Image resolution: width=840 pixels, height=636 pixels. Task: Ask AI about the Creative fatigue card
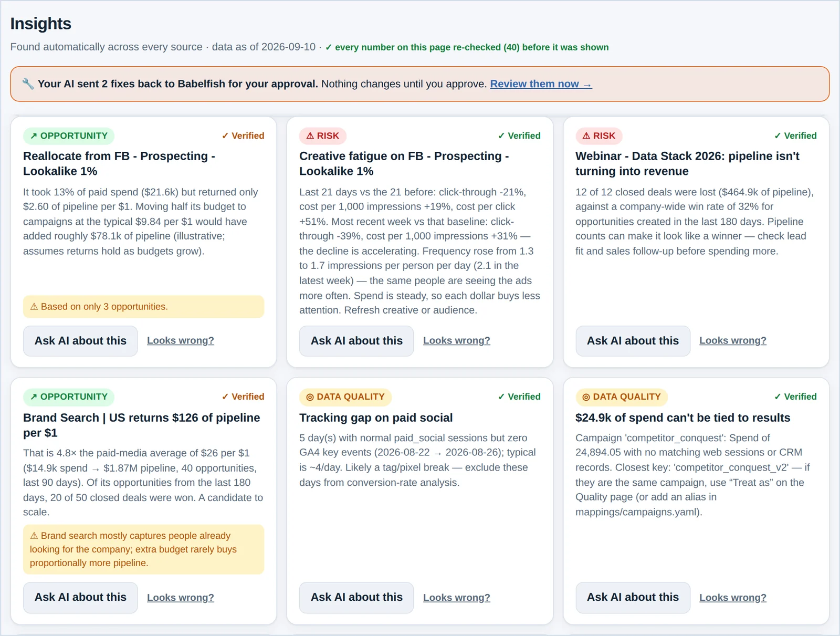coord(356,341)
